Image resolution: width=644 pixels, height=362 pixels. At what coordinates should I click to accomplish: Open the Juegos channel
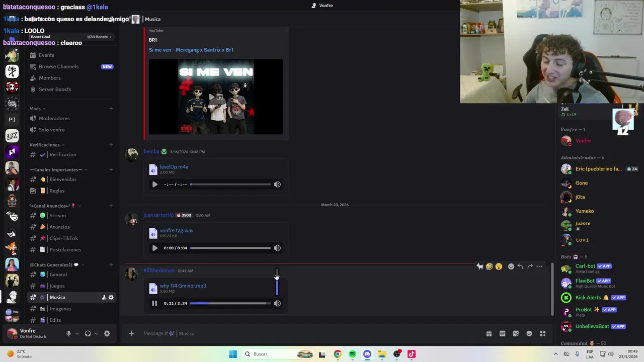(x=71, y=286)
